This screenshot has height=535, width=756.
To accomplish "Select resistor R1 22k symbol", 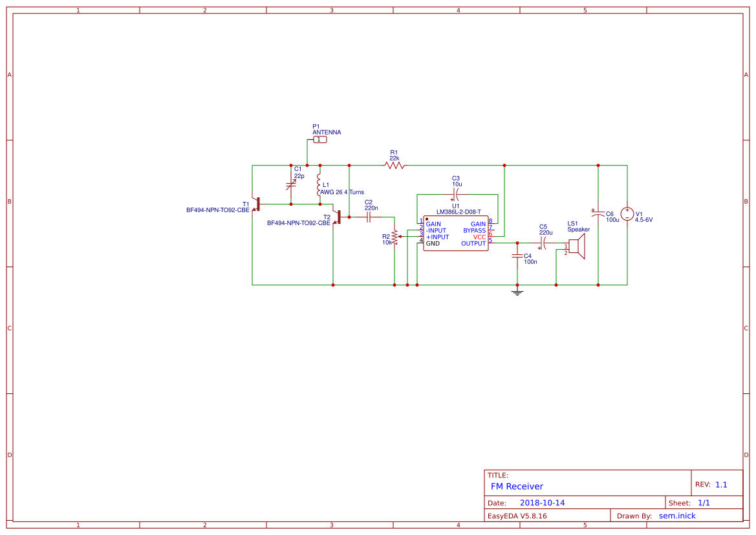I will pyautogui.click(x=394, y=165).
